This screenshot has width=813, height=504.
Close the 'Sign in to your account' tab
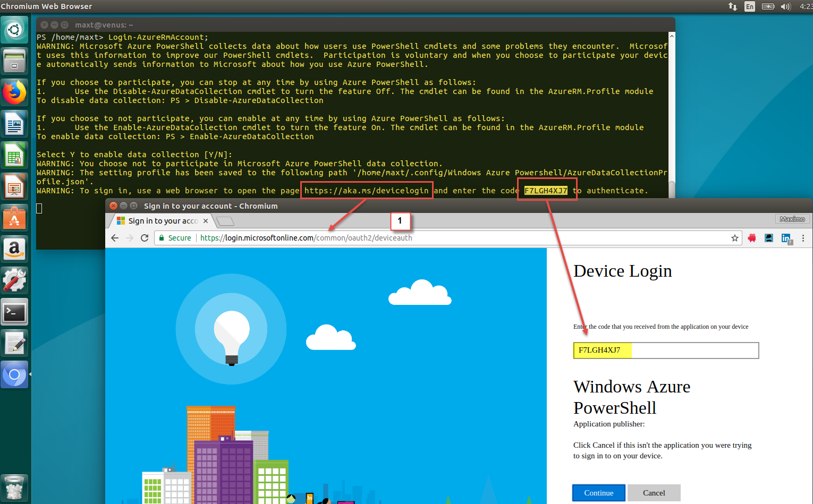click(206, 221)
